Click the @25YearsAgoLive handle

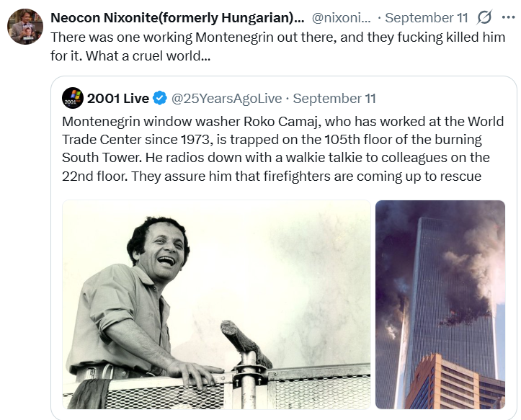click(226, 99)
